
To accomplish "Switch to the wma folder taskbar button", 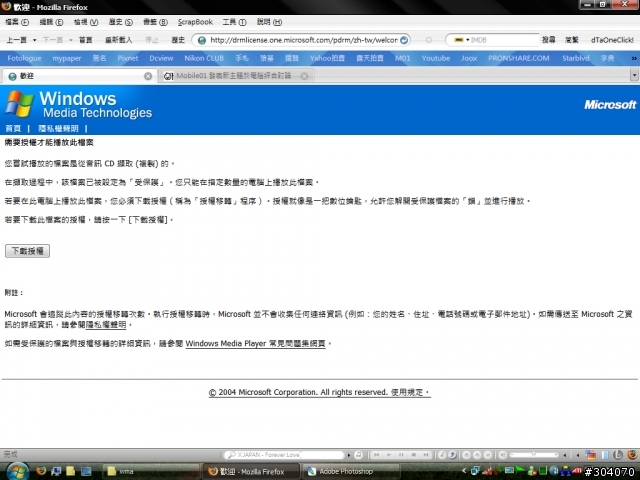I will pyautogui.click(x=150, y=471).
